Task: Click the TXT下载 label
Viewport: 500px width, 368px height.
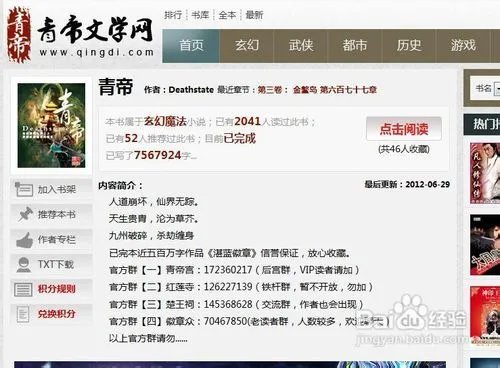Action: 55,265
